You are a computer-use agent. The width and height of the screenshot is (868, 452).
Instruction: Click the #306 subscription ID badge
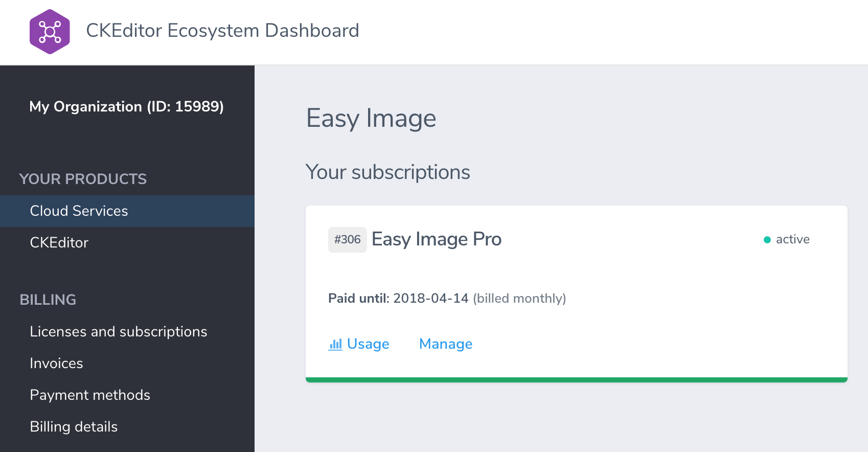tap(348, 240)
